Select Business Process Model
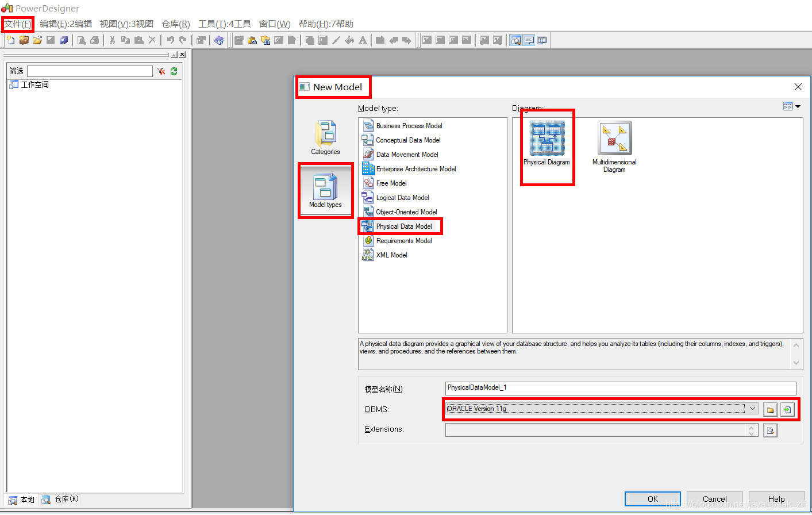 [x=403, y=126]
